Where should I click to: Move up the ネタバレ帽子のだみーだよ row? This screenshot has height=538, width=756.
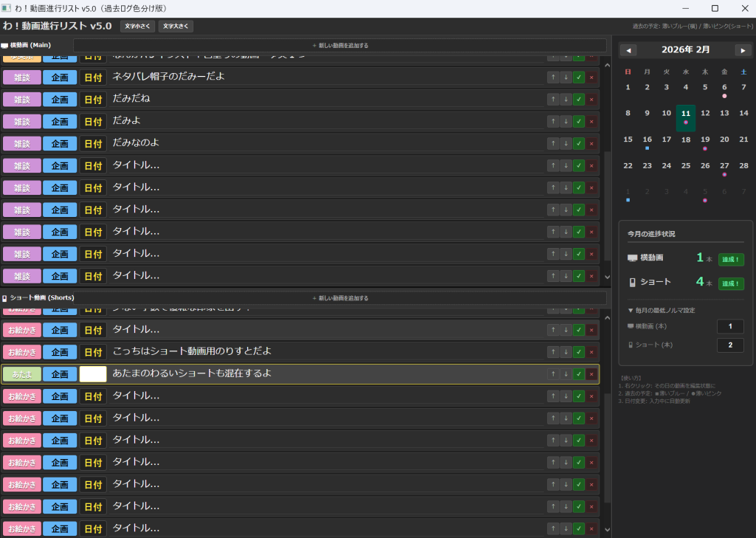(553, 77)
